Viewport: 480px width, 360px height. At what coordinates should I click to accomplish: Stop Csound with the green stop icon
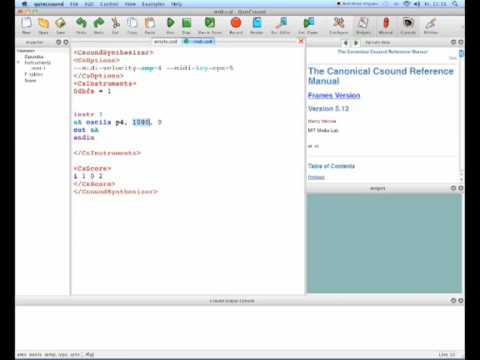186,25
